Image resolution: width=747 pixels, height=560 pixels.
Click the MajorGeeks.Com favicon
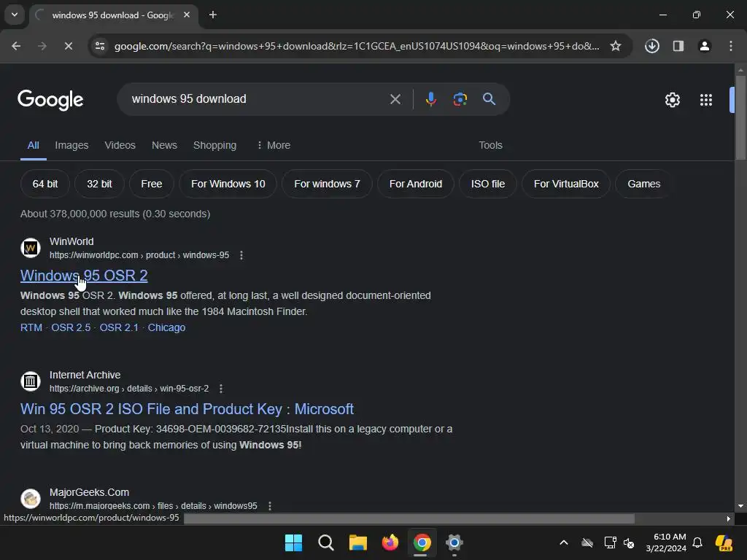[x=31, y=499]
